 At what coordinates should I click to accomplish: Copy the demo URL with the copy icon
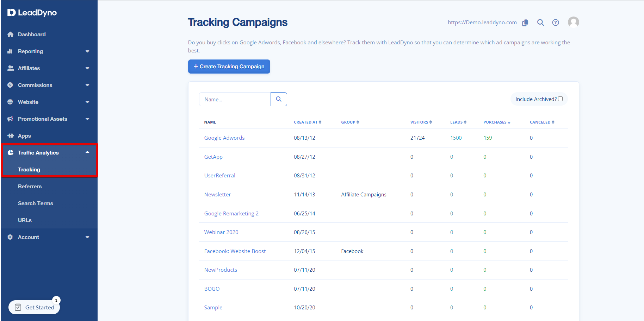[x=525, y=23]
